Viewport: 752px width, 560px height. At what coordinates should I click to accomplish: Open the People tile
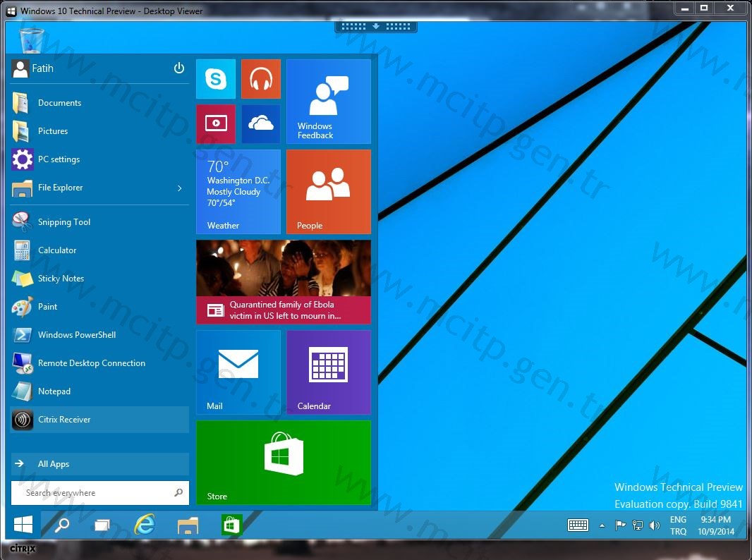[329, 192]
